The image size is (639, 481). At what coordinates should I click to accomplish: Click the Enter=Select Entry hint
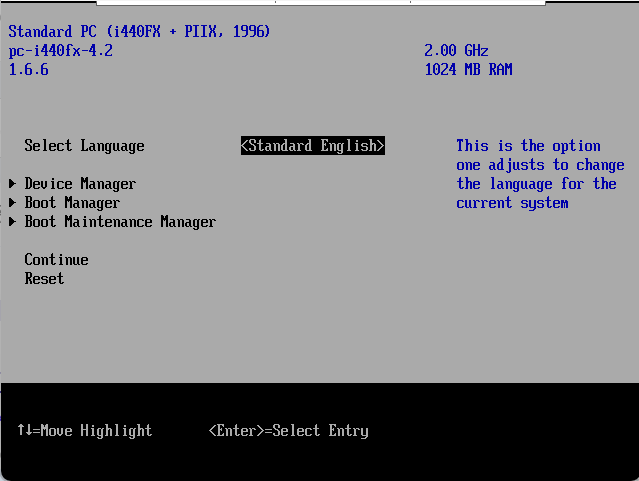click(288, 431)
